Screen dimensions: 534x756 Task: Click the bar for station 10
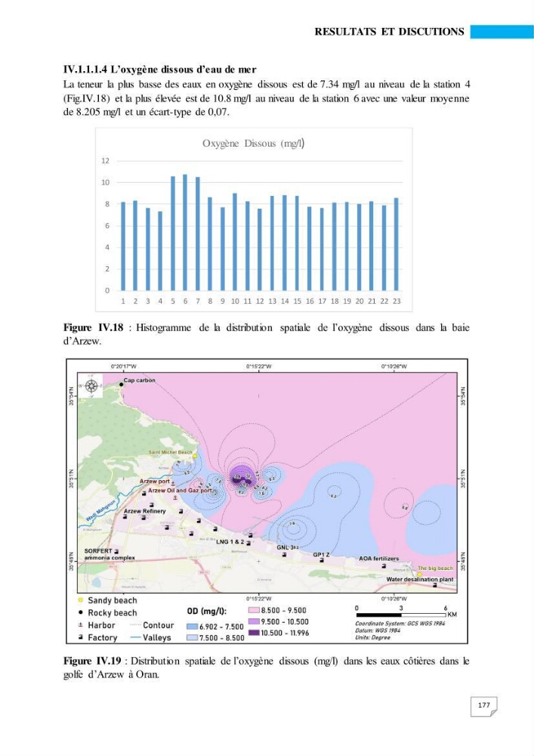[235, 242]
